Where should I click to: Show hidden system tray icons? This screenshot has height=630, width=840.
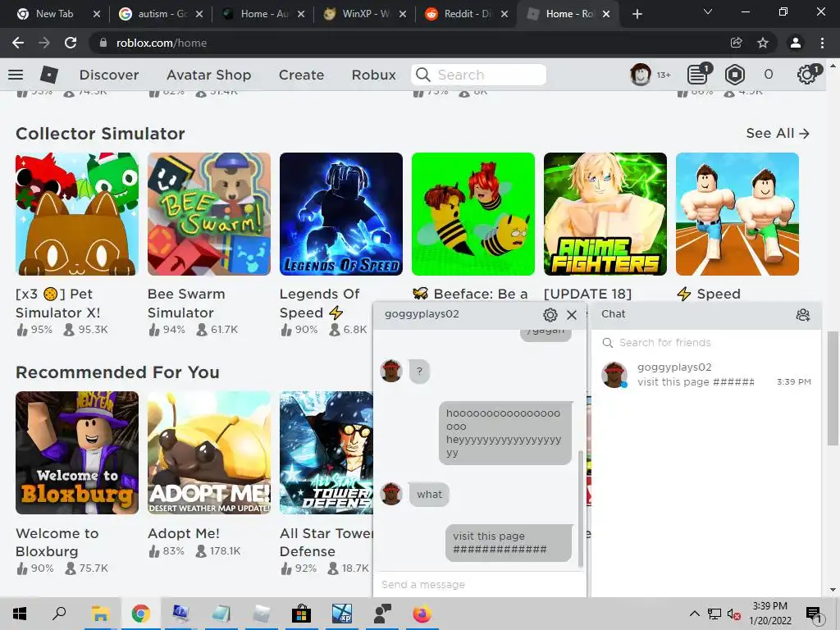point(694,614)
